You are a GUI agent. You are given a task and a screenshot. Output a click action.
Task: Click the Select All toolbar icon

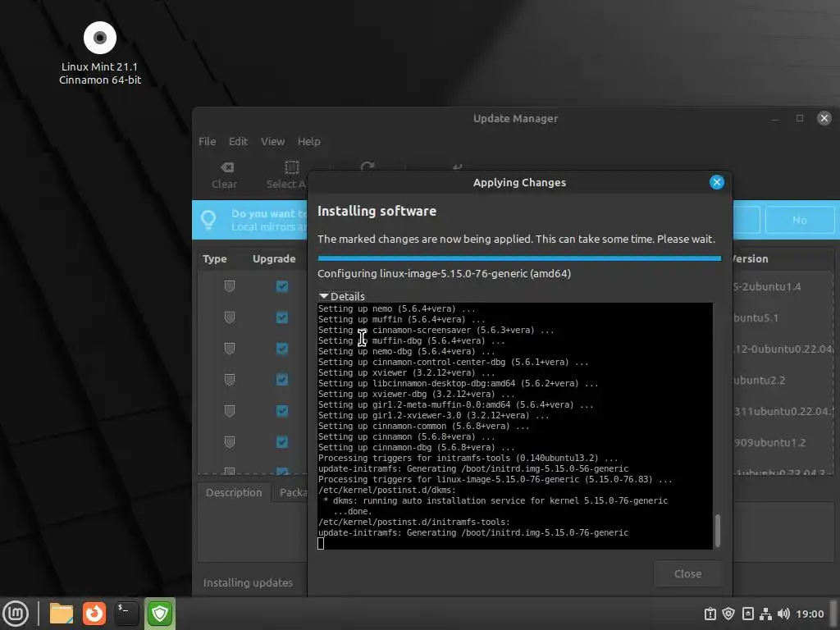click(291, 167)
